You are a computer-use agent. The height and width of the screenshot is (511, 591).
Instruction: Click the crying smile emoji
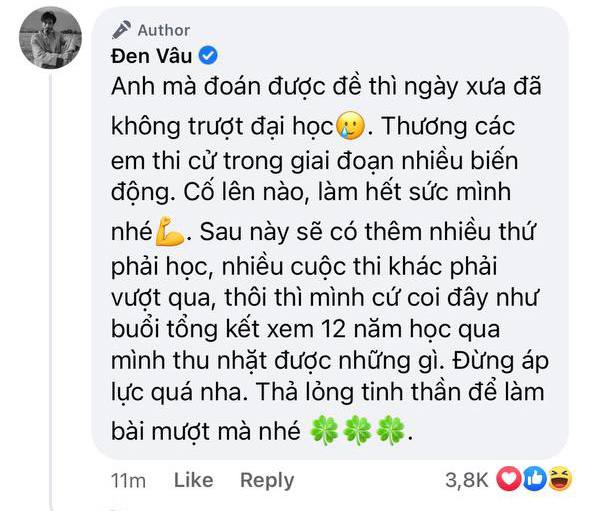351,126
